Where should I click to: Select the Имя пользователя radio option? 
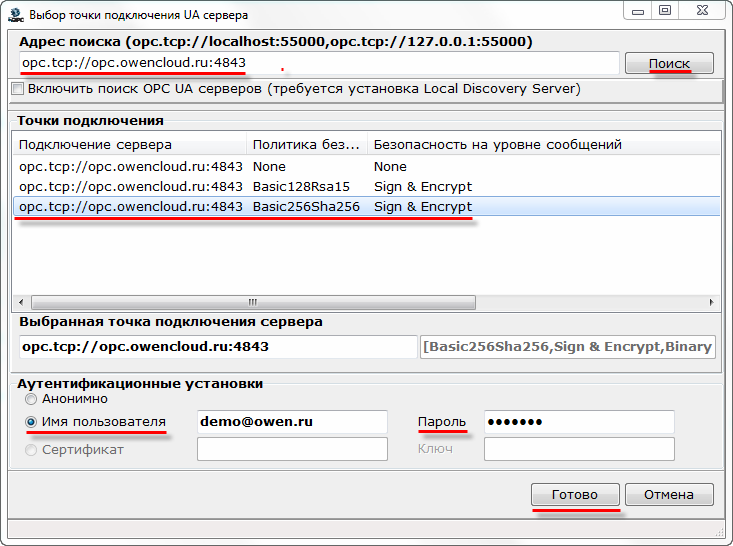coord(32,422)
